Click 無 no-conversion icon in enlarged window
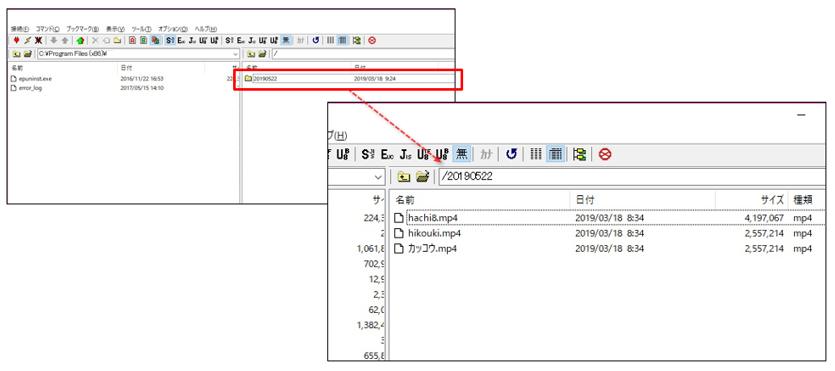The image size is (835, 371). tap(461, 154)
